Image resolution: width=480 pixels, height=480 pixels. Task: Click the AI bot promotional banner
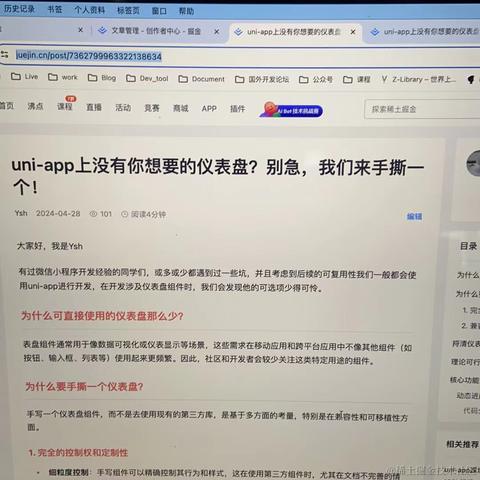(x=291, y=110)
